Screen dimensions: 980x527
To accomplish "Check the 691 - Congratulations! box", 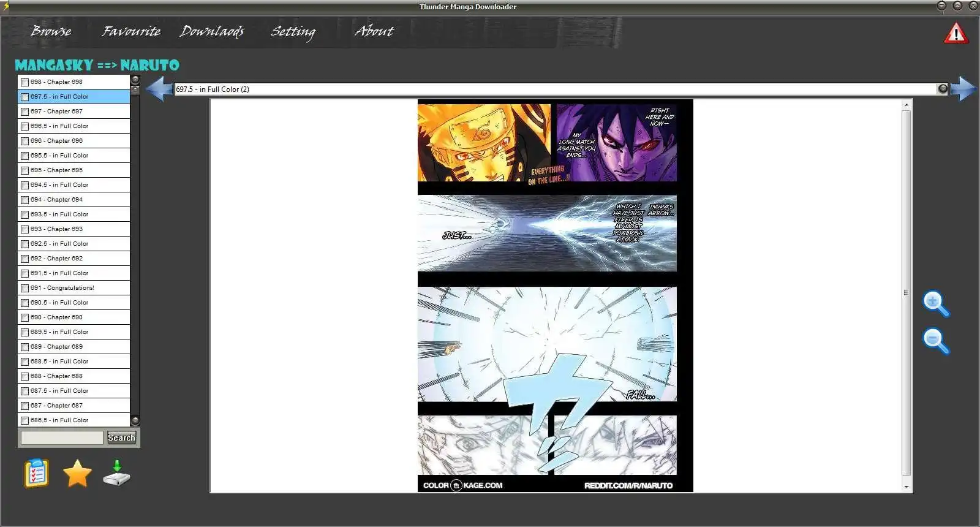I will point(24,288).
